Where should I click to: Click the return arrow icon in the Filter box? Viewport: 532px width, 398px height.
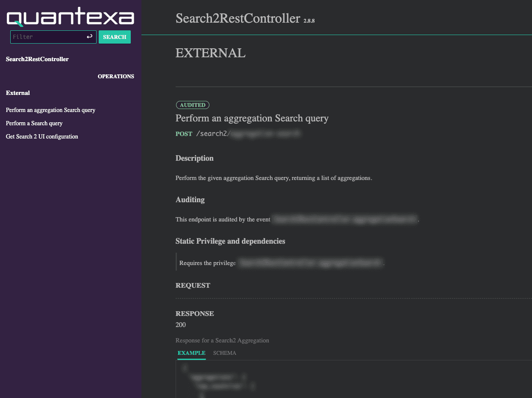[x=89, y=37]
